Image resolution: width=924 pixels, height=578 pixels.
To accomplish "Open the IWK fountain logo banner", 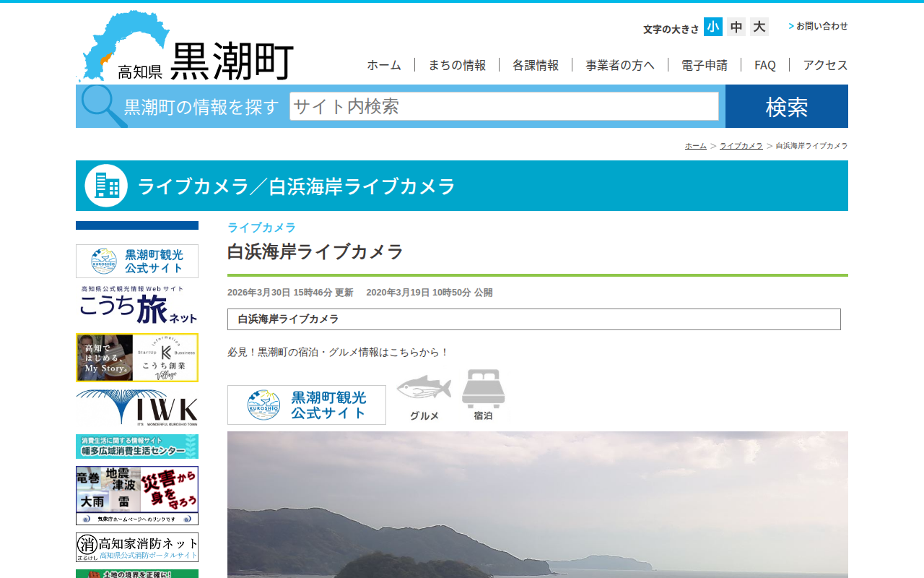I will [137, 408].
